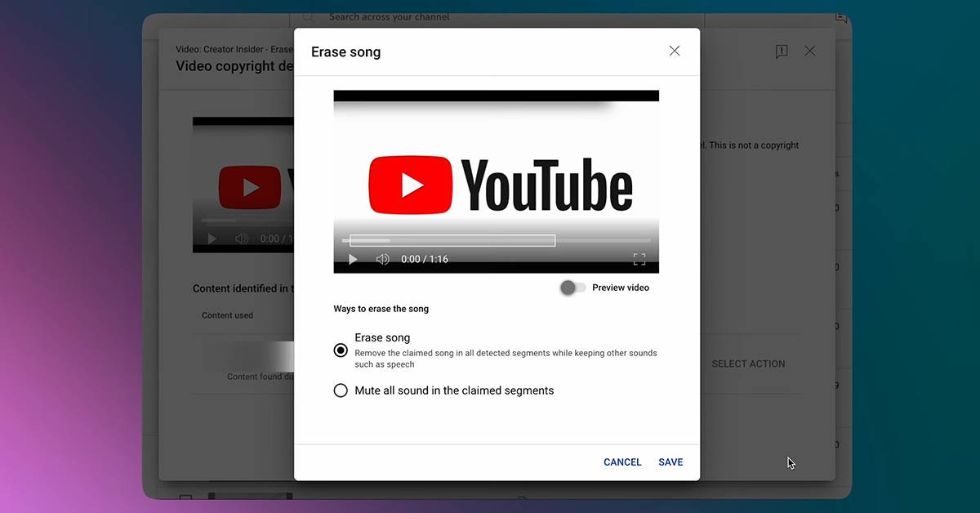
Task: Open the feedback icon in background window
Action: point(782,51)
